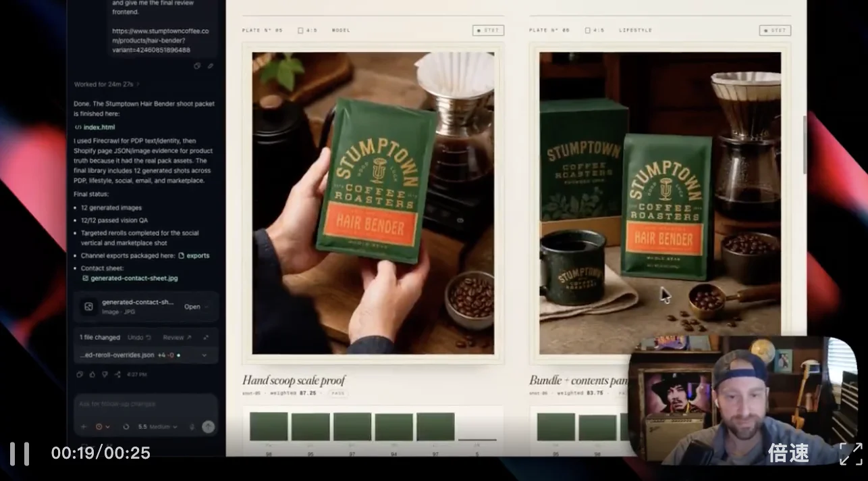Click the circular reasoning icon in composer

point(126,427)
